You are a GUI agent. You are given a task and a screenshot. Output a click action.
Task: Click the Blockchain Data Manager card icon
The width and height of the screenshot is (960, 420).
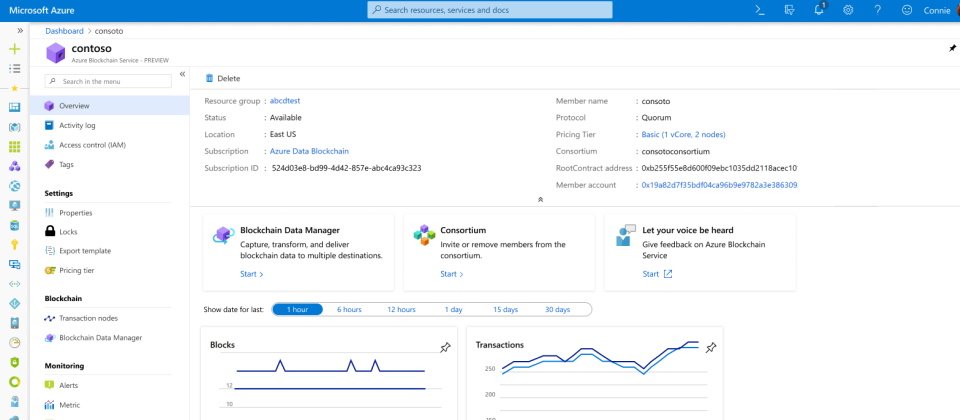pos(223,234)
